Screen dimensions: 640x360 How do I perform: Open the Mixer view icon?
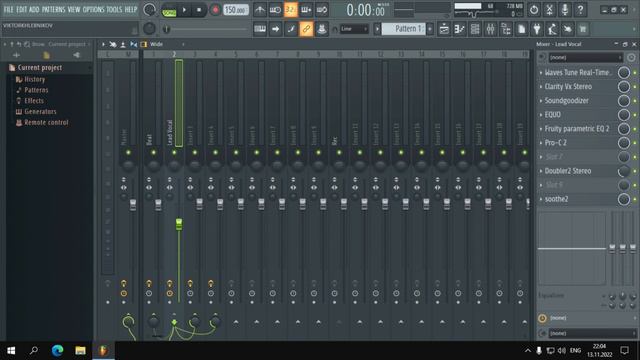click(491, 29)
